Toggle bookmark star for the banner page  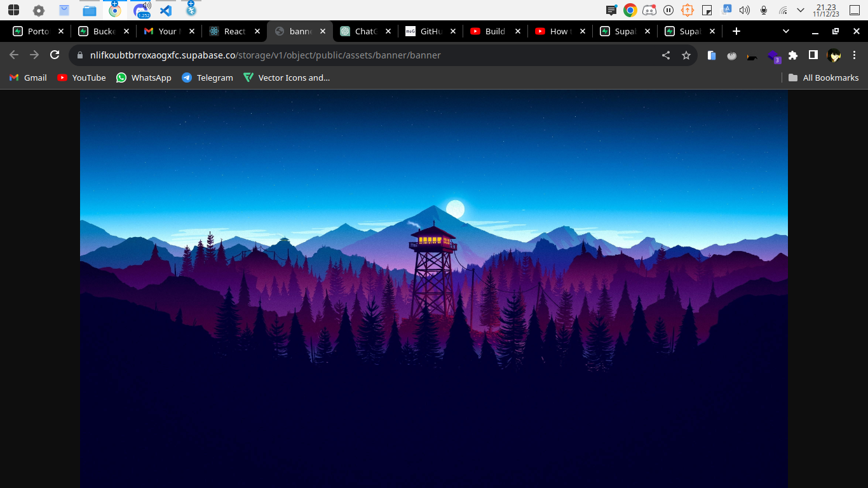[x=686, y=55]
